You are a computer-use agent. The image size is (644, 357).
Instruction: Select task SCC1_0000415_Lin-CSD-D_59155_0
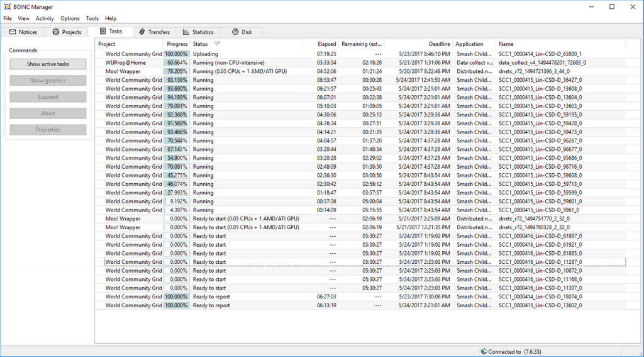(360, 115)
